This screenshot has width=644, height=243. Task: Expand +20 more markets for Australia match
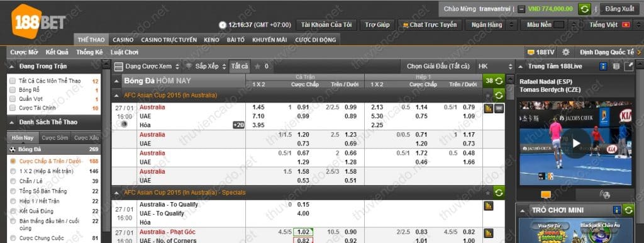pos(238,125)
